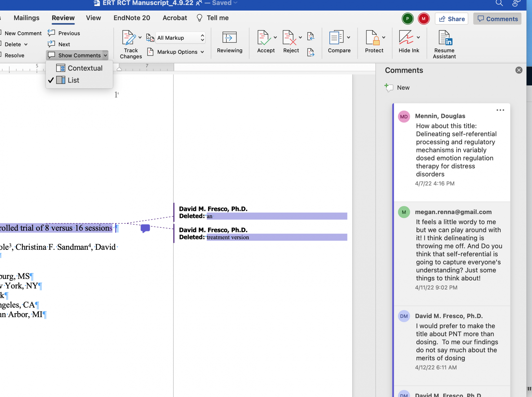Switch comments to Contextual view
Viewport: 532px width, 397px height.
click(x=85, y=68)
